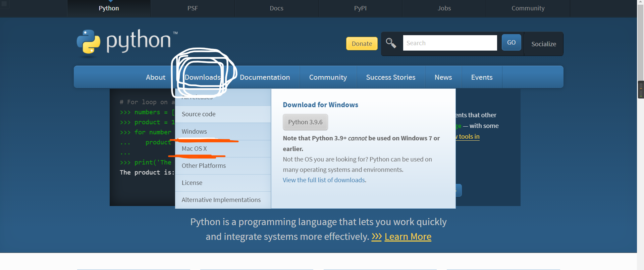Go to the PyPI top tab
This screenshot has height=270, width=644.
[x=360, y=8]
